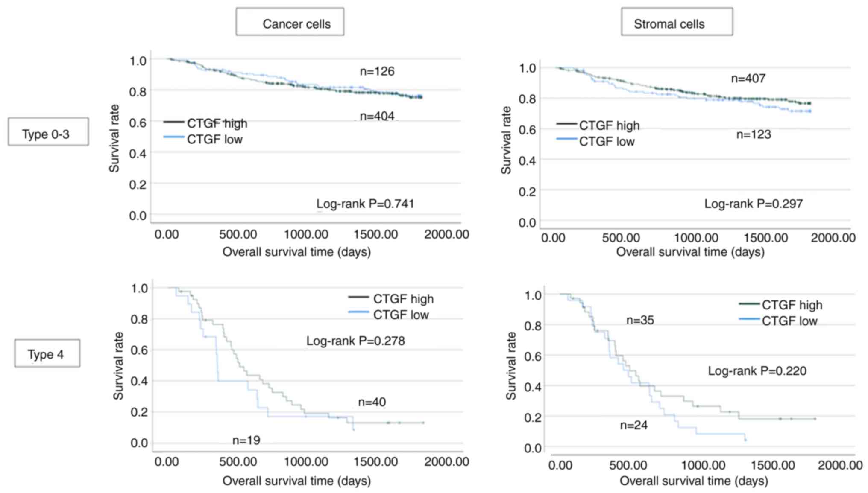
Task: Select the Type 0-3 row label
Action: click(x=48, y=132)
